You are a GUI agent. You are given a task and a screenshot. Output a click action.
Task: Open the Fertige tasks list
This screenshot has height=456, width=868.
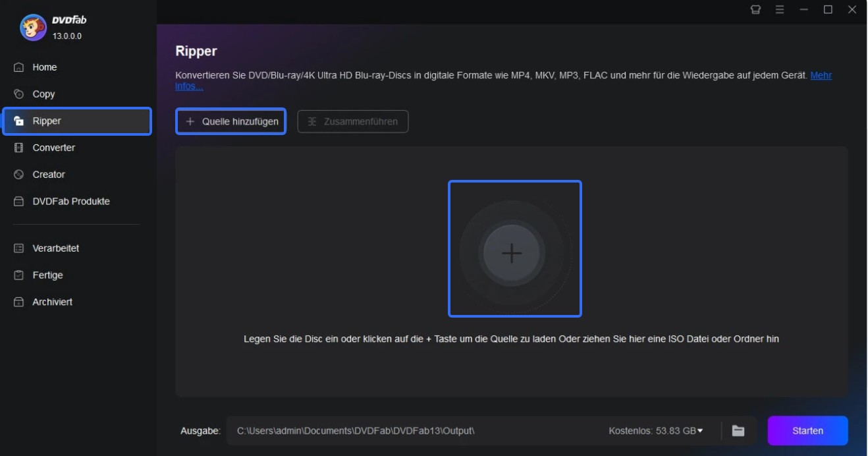tap(78, 275)
